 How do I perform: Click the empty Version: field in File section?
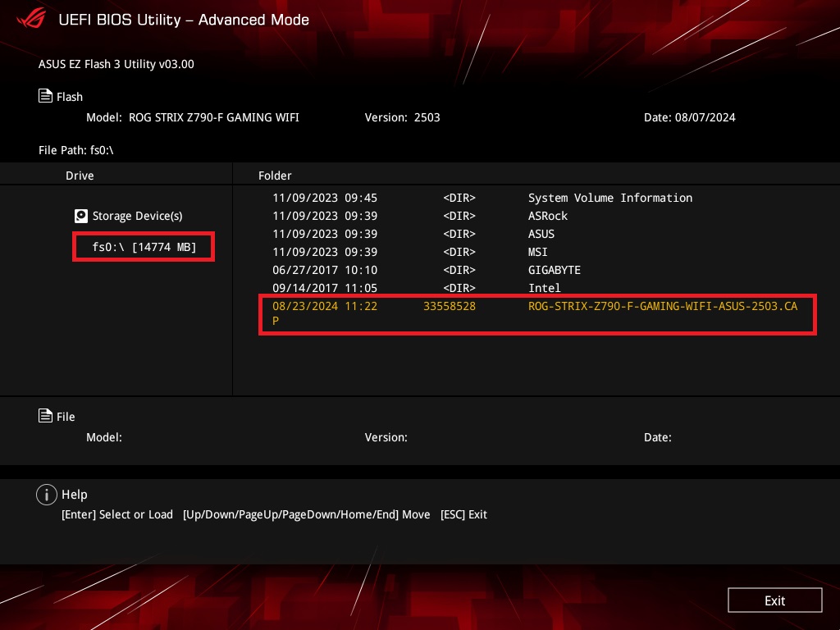(386, 437)
